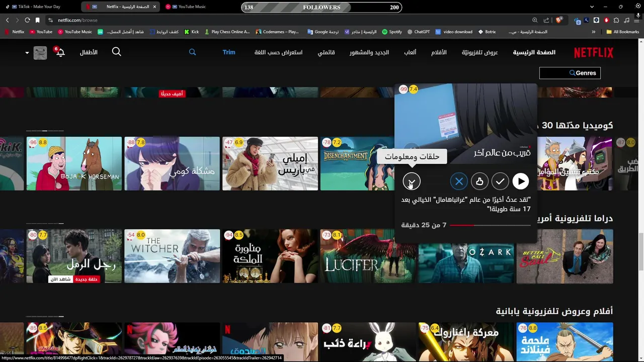This screenshot has width=644, height=362.
Task: Open Netflix search magnifier next to profile
Action: tap(116, 52)
